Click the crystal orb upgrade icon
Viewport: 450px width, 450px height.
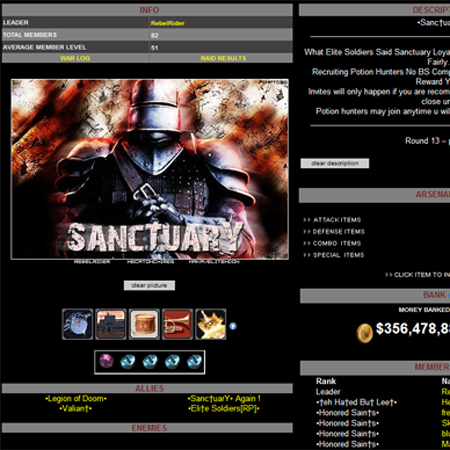pyautogui.click(x=78, y=324)
